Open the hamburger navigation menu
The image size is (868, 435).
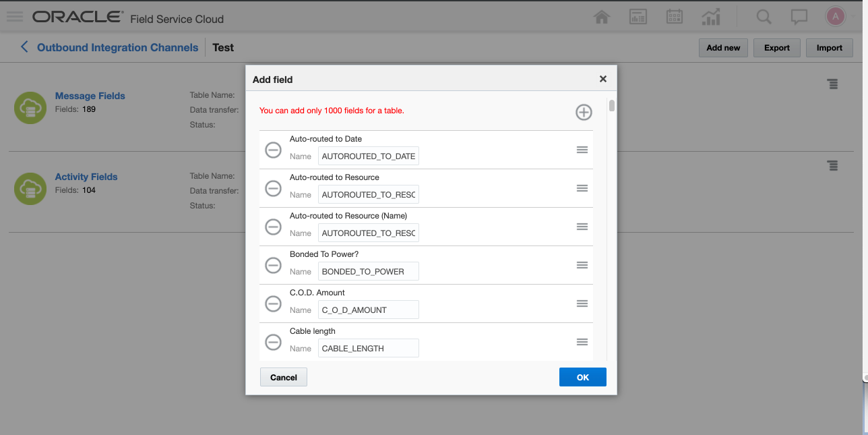[14, 17]
